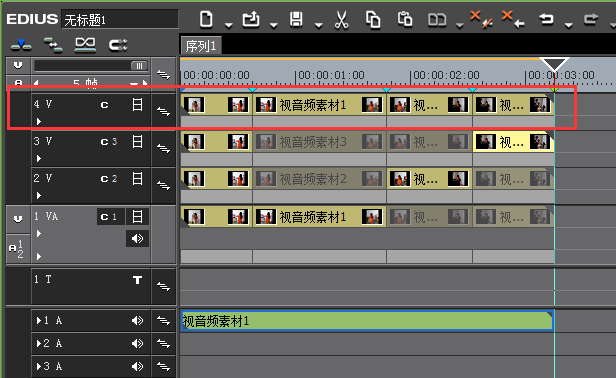Mute the 2 A audio track speaker

(137, 343)
